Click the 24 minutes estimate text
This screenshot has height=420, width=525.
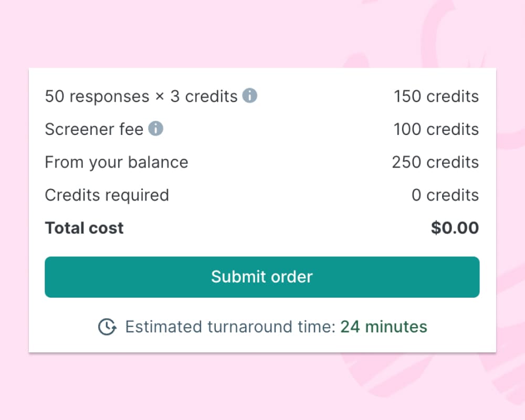pyautogui.click(x=384, y=327)
